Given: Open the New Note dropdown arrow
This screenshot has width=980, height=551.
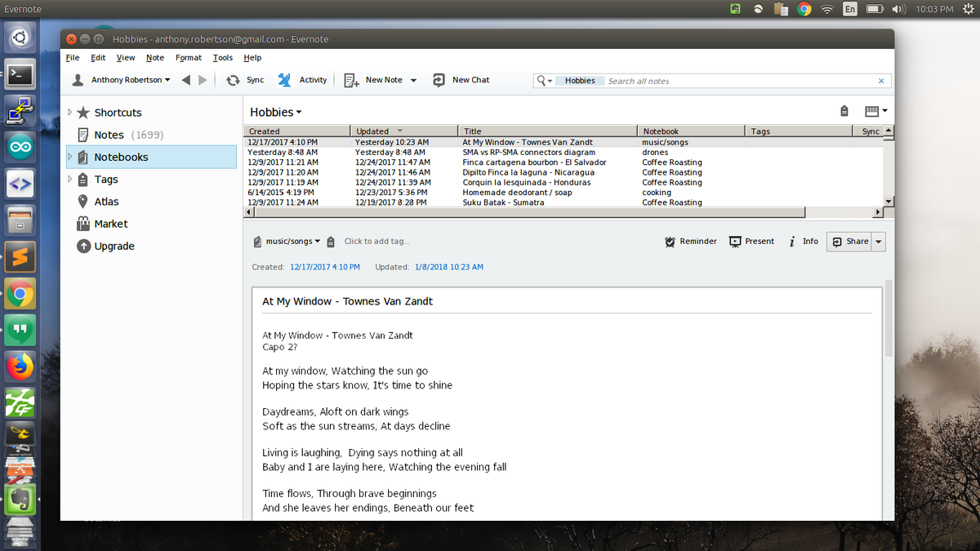Looking at the screenshot, I should tap(414, 80).
